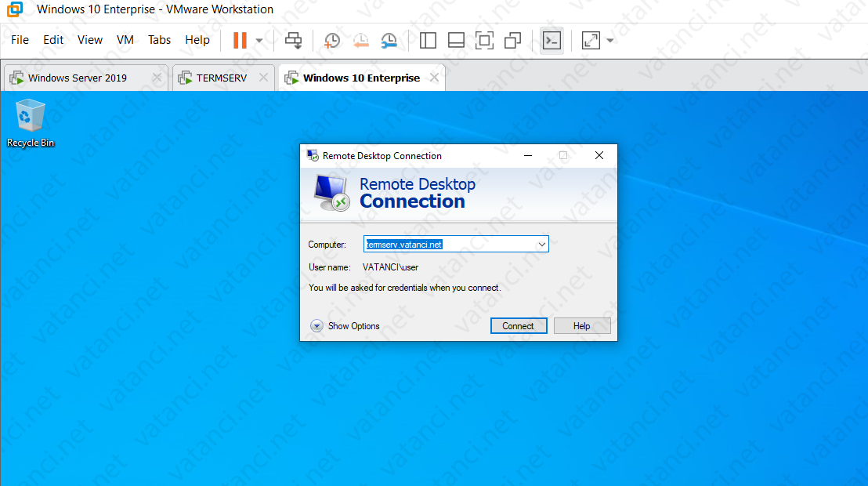Take a snapshot of this virtual machine

331,40
